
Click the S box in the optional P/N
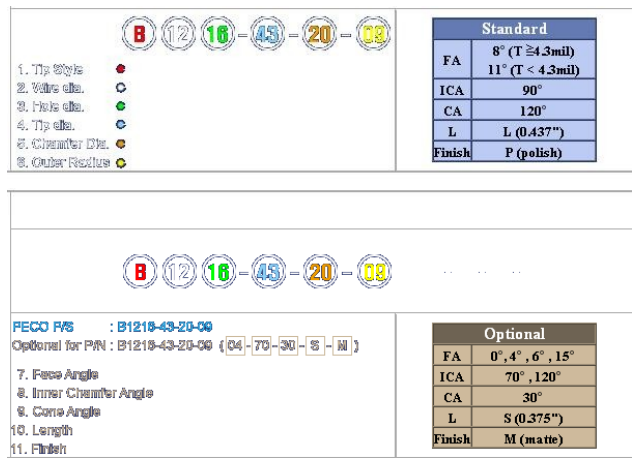(317, 346)
